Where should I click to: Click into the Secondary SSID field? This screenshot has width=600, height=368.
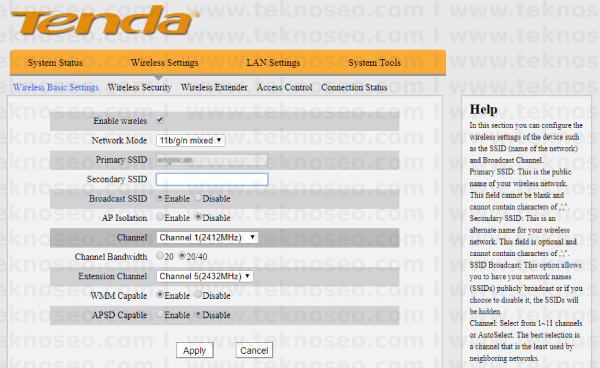pos(212,179)
